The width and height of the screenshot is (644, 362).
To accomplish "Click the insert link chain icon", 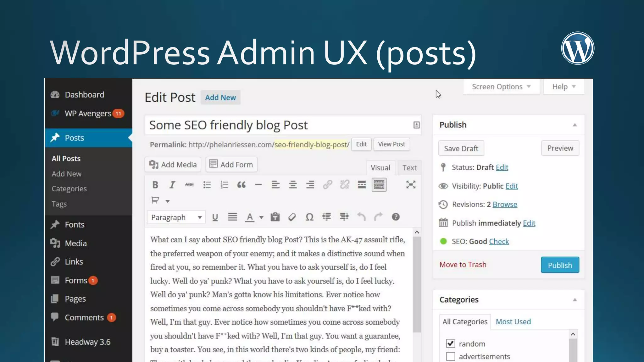I will tap(327, 185).
